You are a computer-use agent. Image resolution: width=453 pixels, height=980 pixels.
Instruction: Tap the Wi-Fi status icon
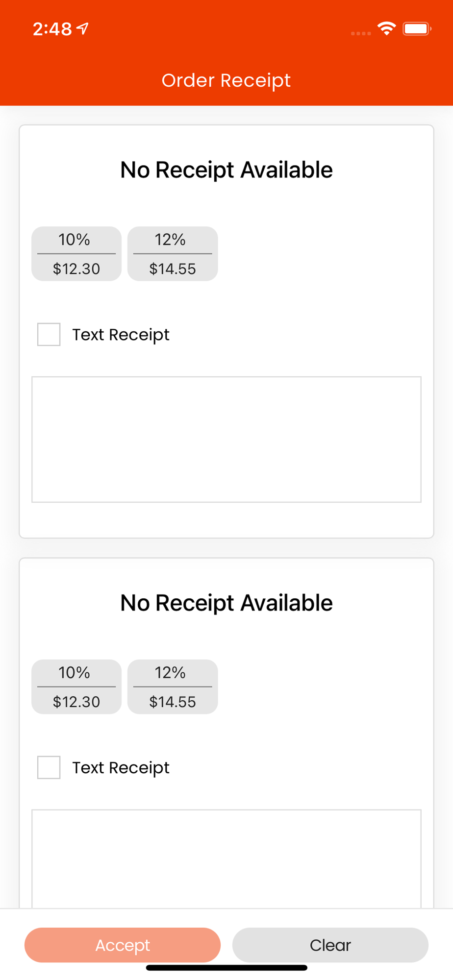point(386,29)
